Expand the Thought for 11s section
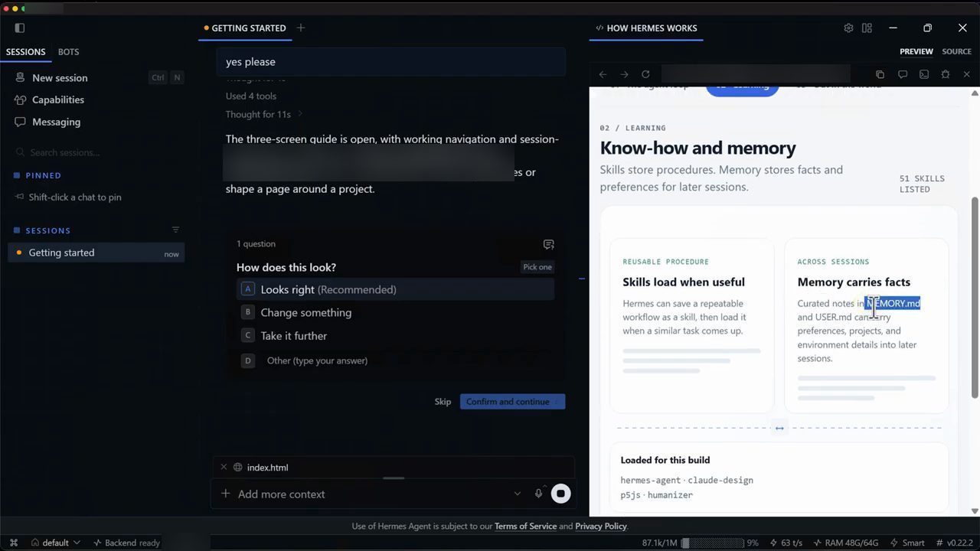Viewport: 980px width, 551px height. tap(264, 114)
